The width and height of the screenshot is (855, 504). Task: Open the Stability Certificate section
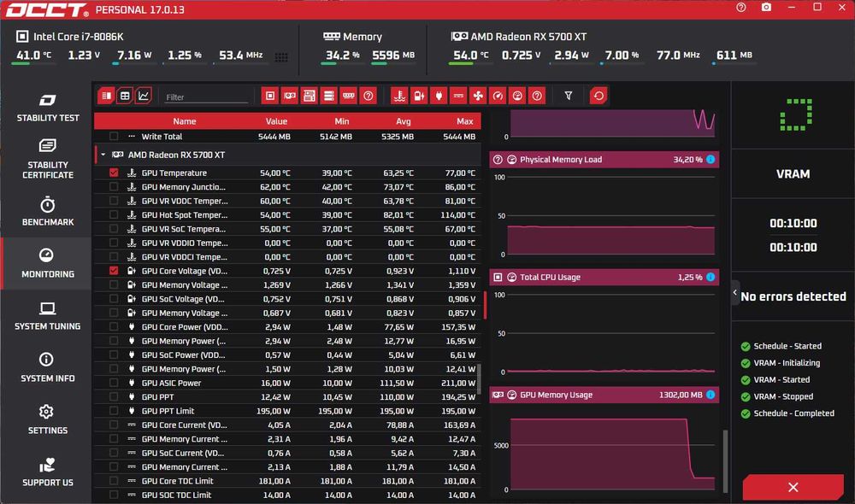[47, 159]
